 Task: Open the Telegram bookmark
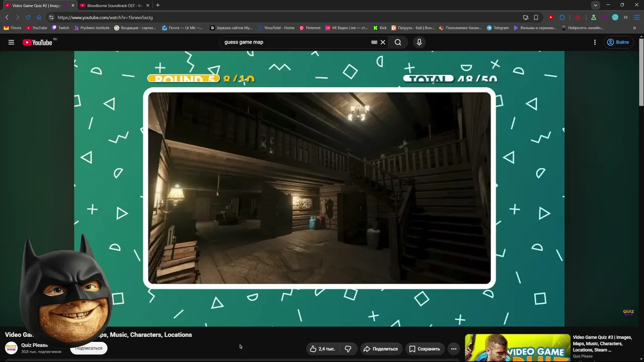tap(498, 28)
